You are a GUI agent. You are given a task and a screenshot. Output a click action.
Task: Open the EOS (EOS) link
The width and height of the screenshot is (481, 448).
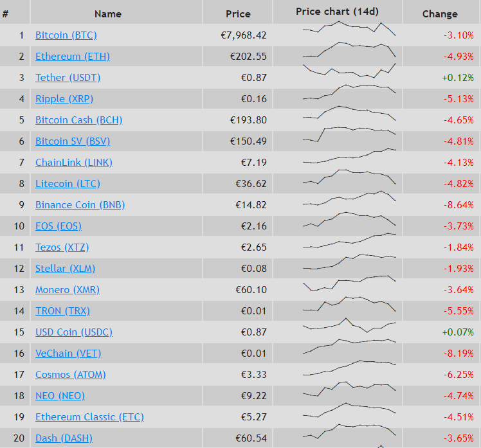pos(59,226)
